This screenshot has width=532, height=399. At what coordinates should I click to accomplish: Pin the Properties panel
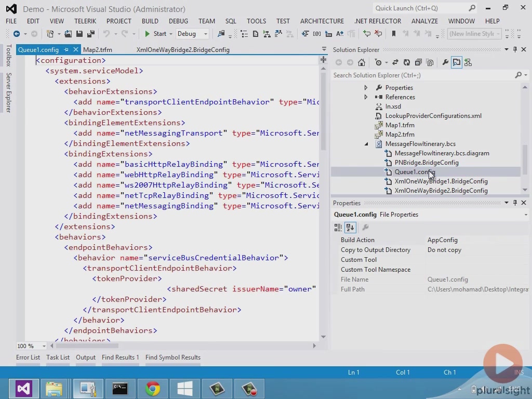(515, 203)
